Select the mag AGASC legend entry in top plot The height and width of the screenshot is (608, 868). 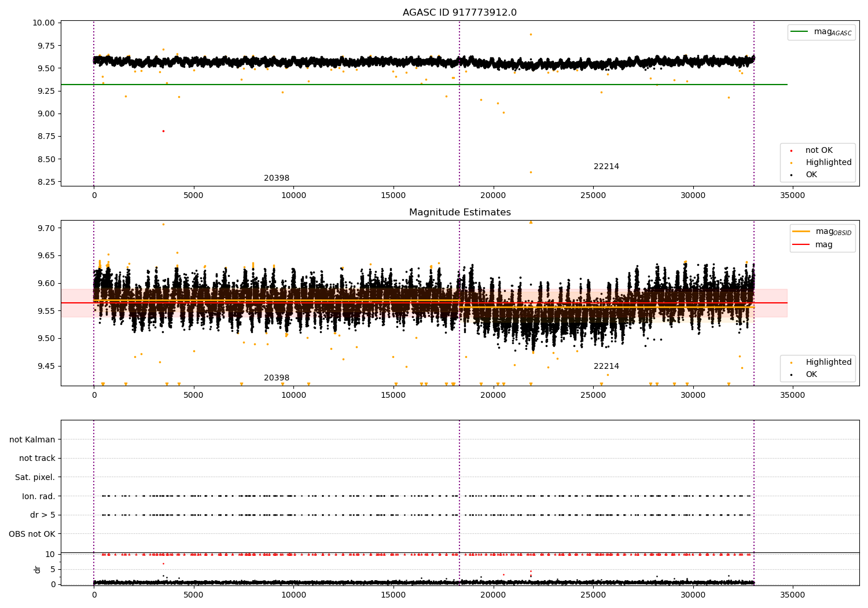(x=821, y=32)
